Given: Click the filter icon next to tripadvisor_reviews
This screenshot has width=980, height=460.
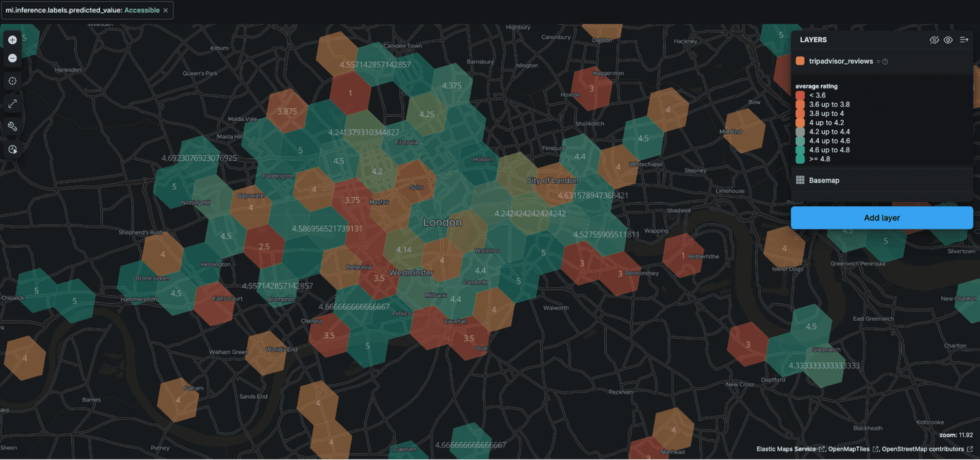Looking at the screenshot, I should coord(878,62).
